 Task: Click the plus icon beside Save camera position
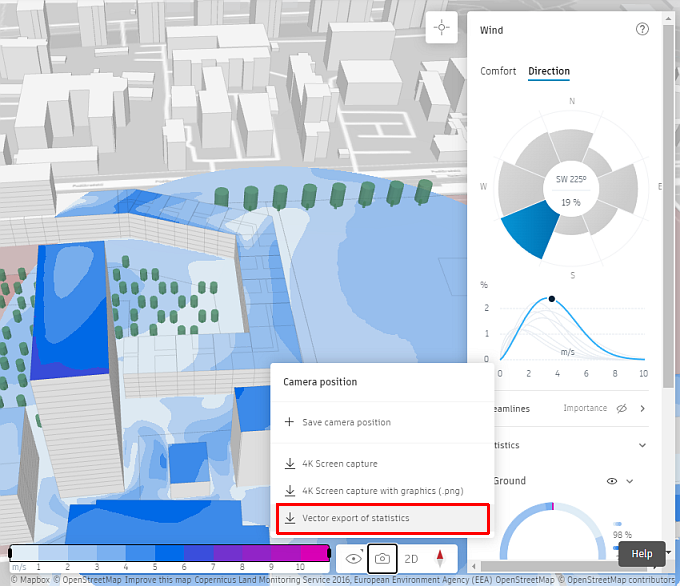tap(290, 423)
